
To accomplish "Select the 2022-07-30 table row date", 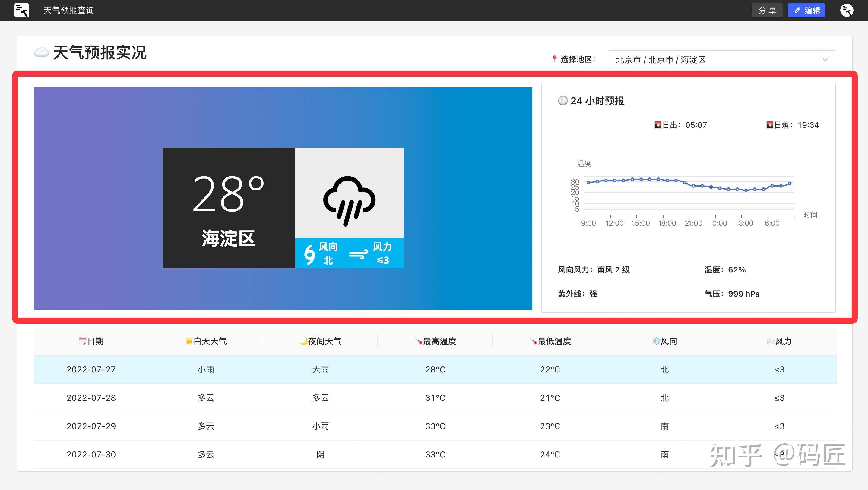I will (91, 454).
